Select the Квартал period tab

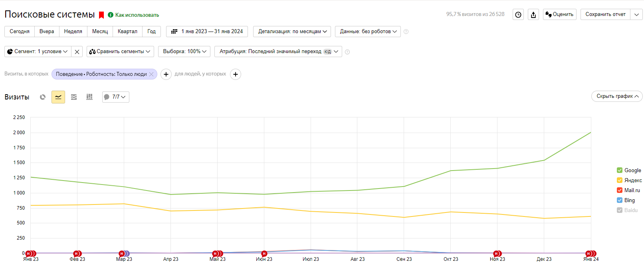pyautogui.click(x=127, y=32)
